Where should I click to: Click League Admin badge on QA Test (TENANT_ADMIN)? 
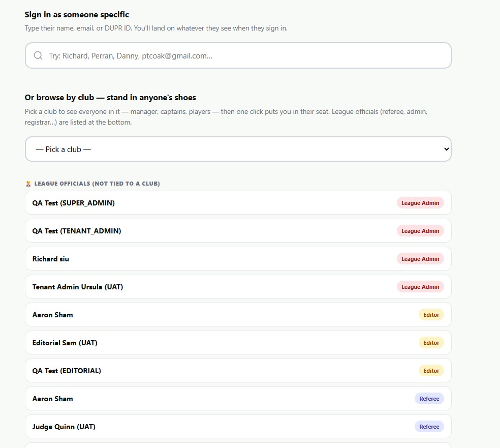click(x=420, y=231)
